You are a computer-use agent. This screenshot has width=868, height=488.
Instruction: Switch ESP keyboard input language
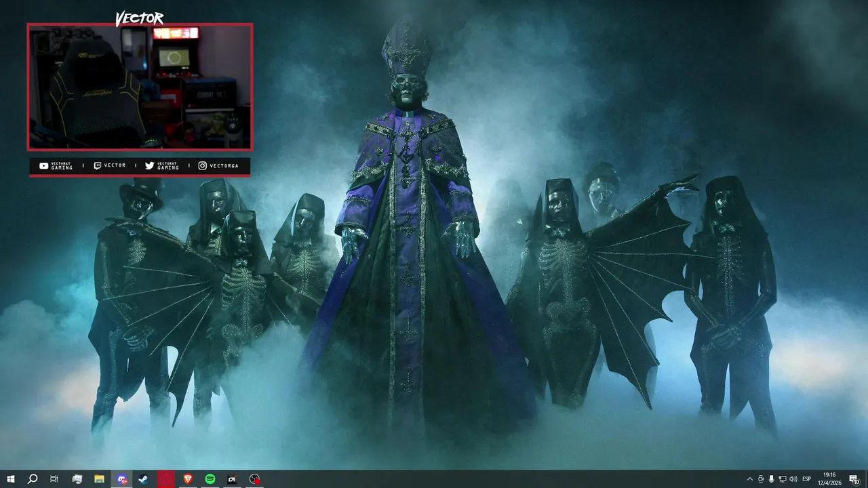point(807,479)
